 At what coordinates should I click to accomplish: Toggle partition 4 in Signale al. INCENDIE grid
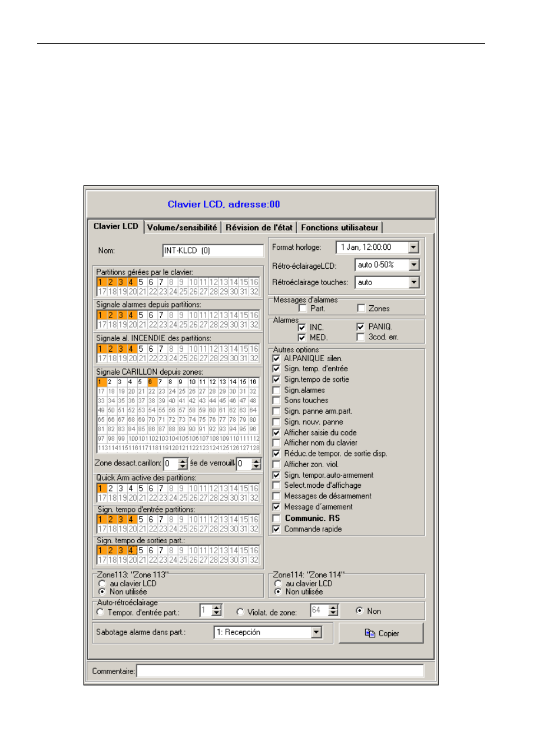[131, 349]
